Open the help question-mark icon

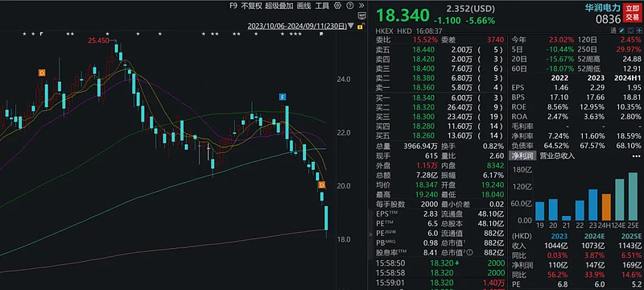tap(350, 6)
